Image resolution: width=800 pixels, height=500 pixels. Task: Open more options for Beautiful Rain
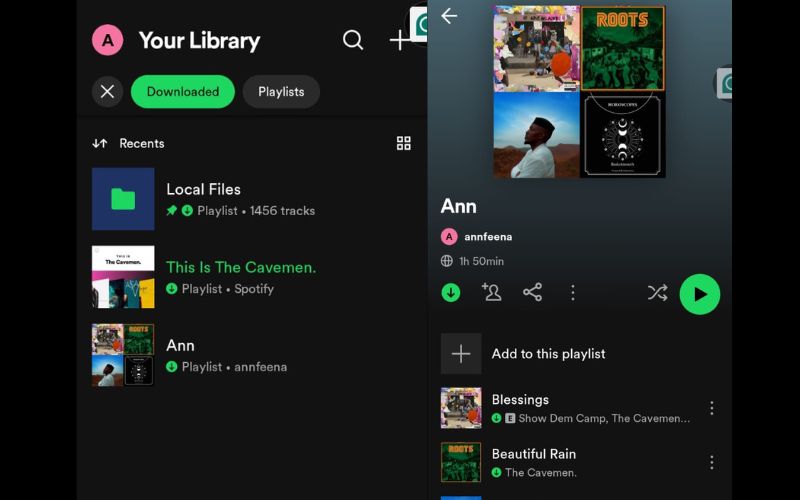[x=711, y=462]
